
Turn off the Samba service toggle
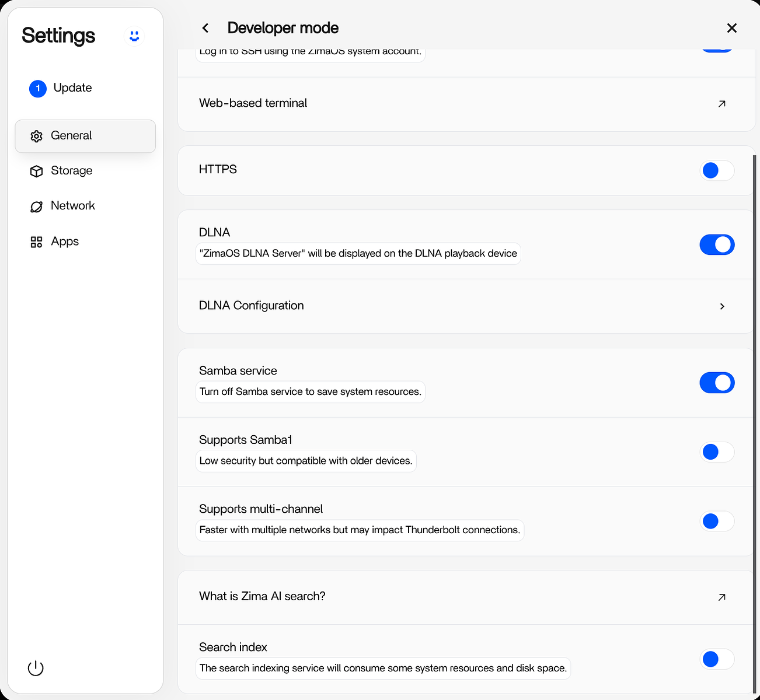(716, 383)
